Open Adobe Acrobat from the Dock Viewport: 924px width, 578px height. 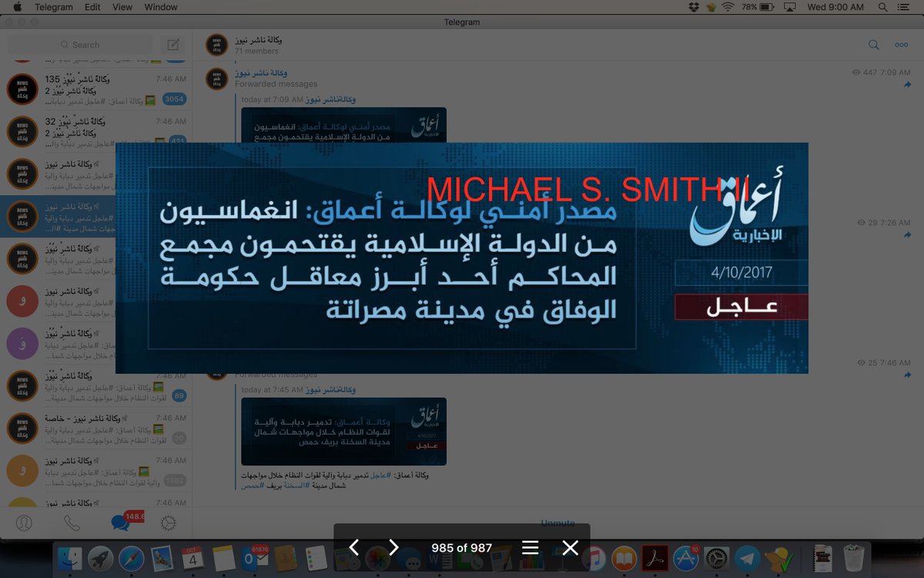pyautogui.click(x=655, y=559)
